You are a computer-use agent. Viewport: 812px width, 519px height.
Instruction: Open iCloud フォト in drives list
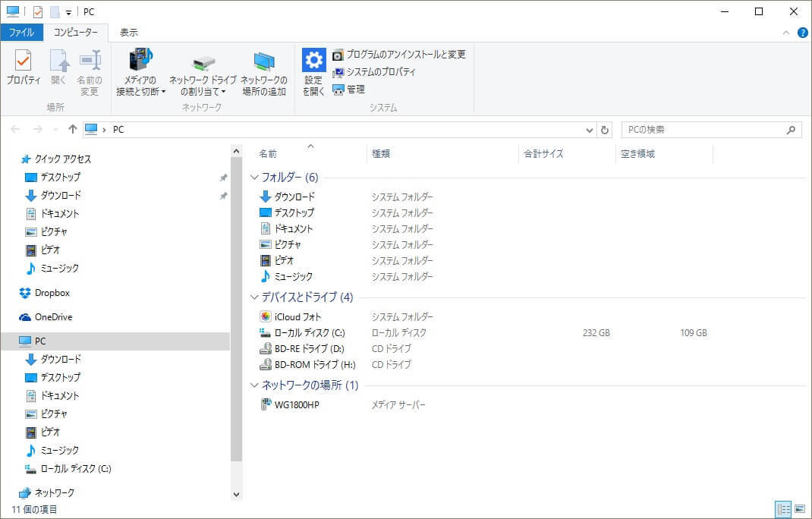coord(297,317)
